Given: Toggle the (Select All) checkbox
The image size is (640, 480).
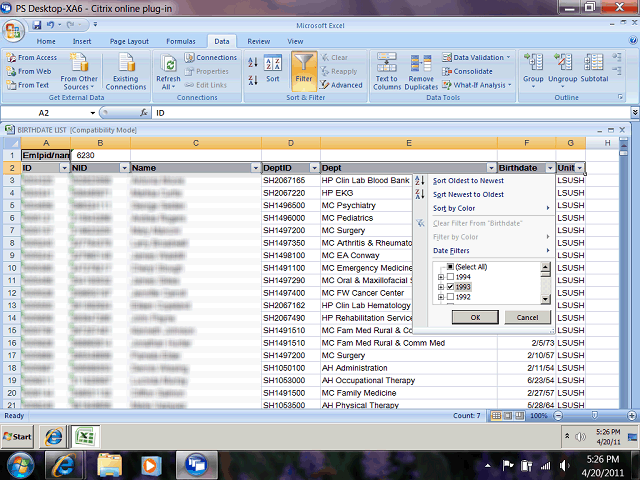Looking at the screenshot, I should 451,267.
